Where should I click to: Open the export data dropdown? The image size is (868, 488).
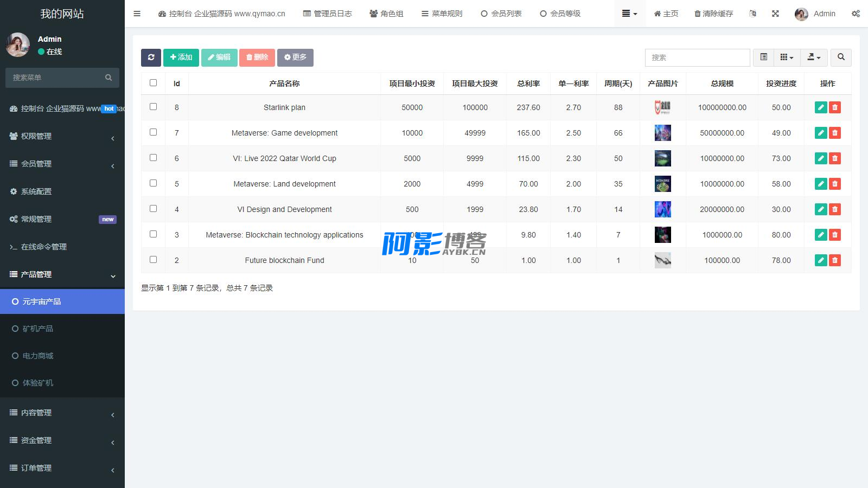click(814, 57)
